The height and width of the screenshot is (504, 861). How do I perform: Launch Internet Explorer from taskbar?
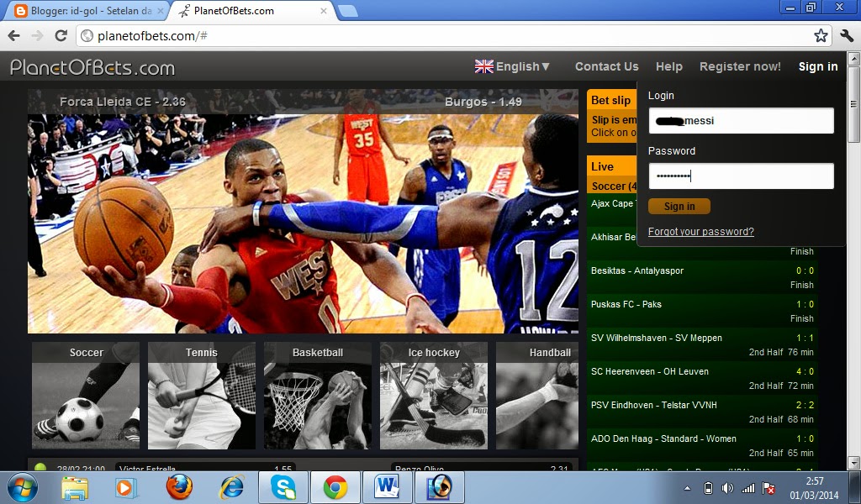(x=230, y=487)
